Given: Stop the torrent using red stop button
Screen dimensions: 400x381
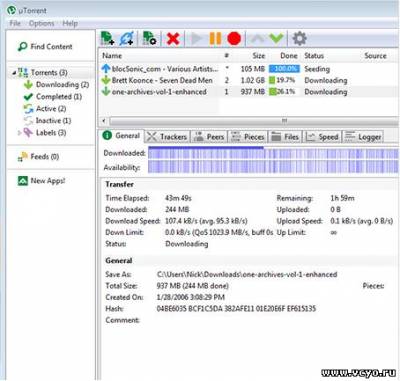Looking at the screenshot, I should (234, 38).
